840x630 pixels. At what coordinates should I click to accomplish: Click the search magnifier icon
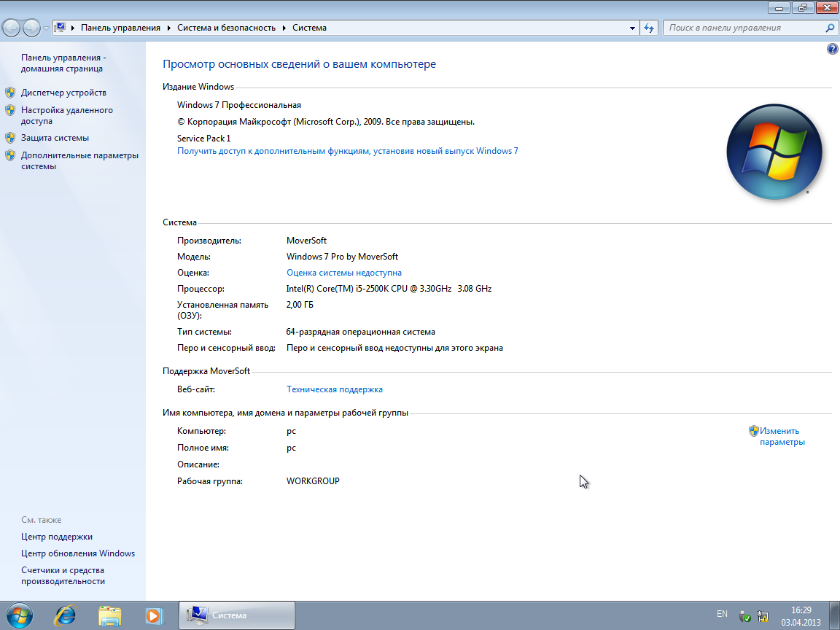coord(830,28)
